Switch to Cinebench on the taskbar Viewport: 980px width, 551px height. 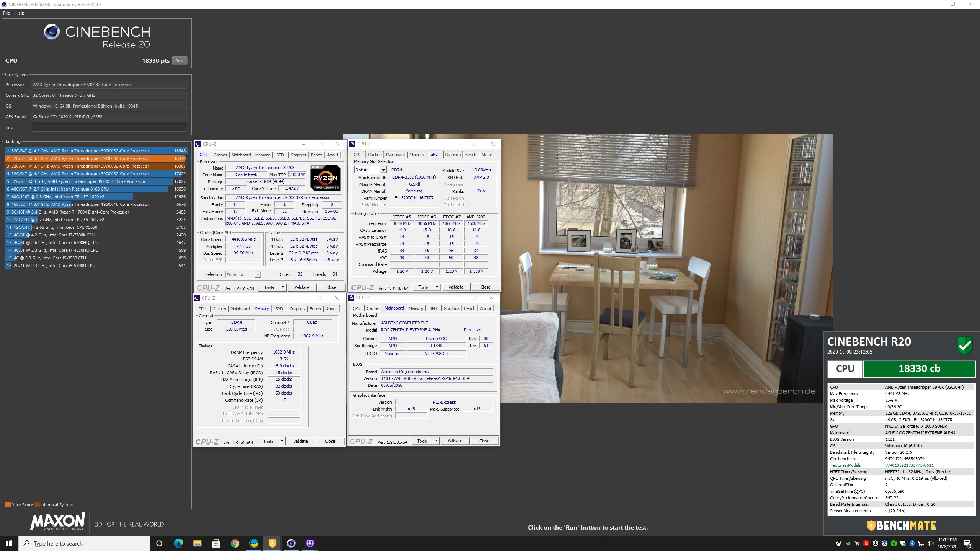pyautogui.click(x=291, y=543)
